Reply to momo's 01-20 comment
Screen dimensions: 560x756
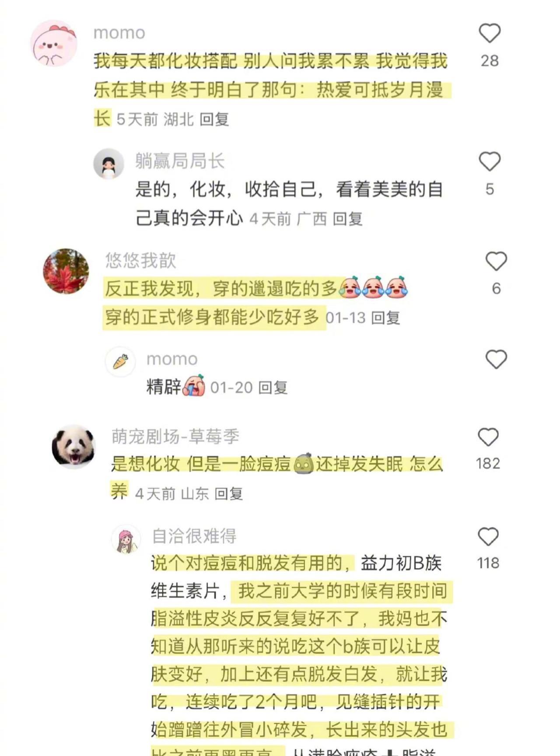273,387
